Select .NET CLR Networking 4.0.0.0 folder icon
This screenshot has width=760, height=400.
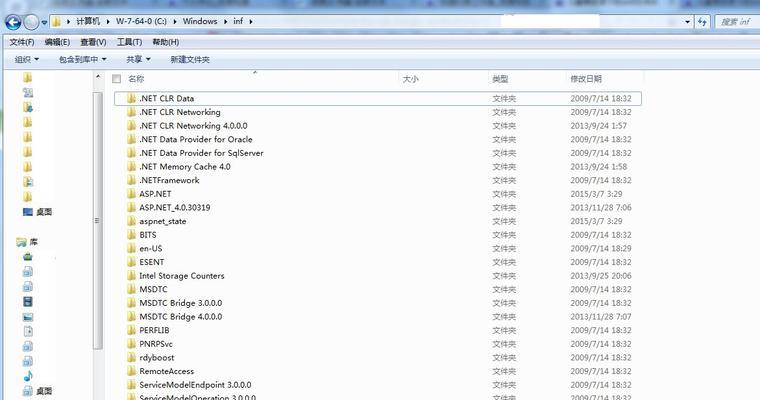(x=131, y=126)
